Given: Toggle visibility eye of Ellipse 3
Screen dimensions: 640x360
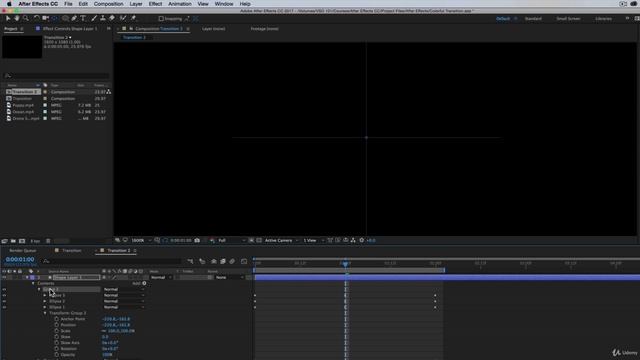Looking at the screenshot, I should click(x=4, y=296).
